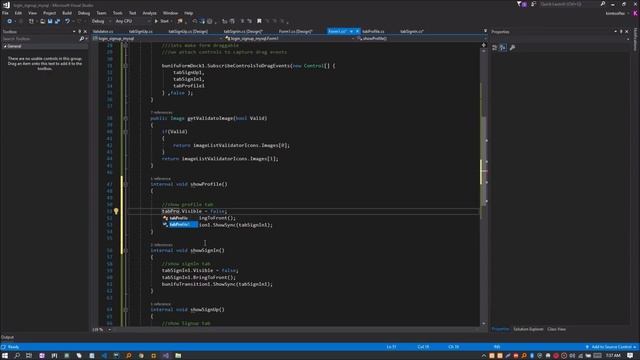Click Categorized view icon in Properties

495,48
